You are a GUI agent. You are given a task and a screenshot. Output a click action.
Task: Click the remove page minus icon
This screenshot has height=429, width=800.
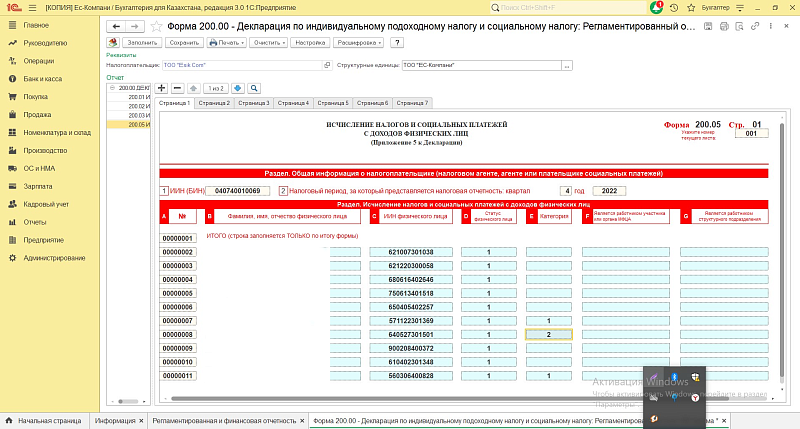[x=178, y=88]
